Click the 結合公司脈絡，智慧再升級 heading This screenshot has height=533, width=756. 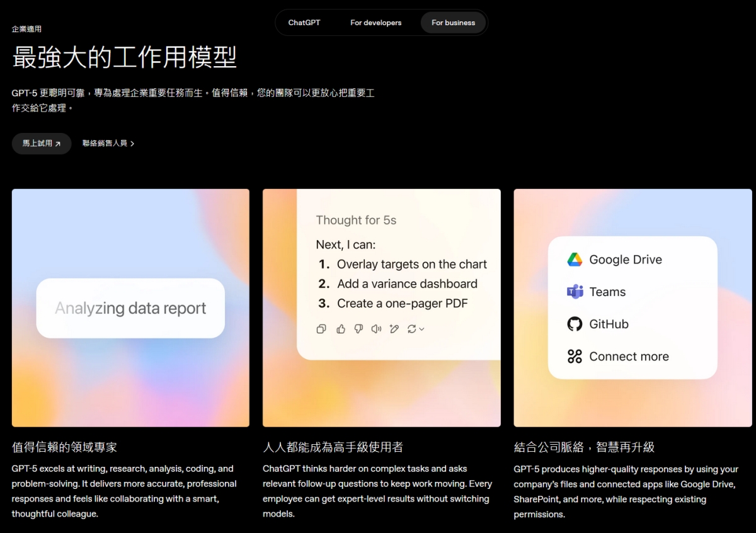584,447
